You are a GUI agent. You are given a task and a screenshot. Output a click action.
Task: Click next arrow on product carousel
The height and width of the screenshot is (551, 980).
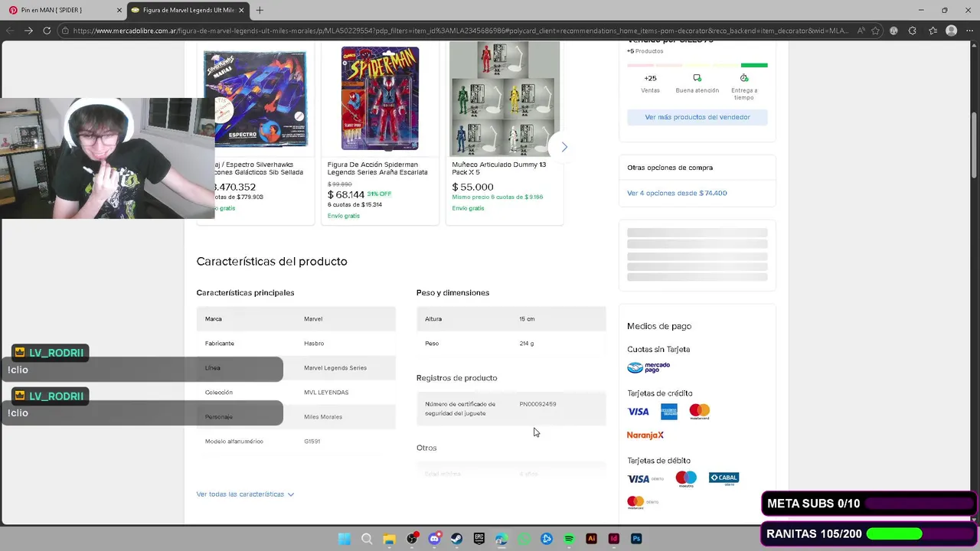point(564,147)
